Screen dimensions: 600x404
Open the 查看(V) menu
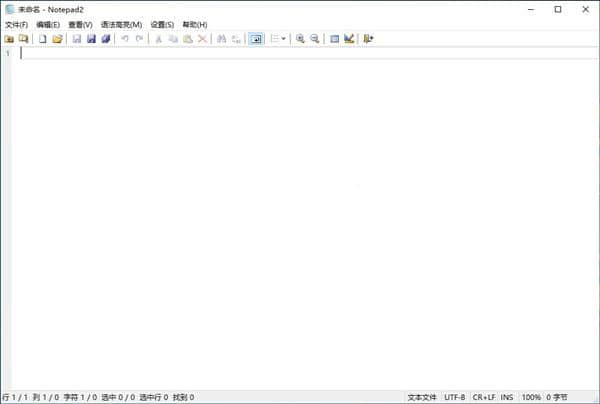tap(80, 25)
